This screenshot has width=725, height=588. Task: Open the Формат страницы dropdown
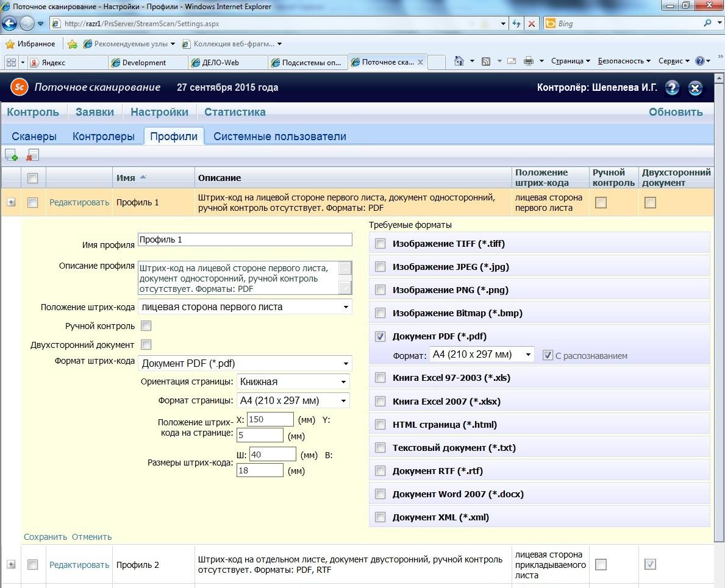(293, 400)
